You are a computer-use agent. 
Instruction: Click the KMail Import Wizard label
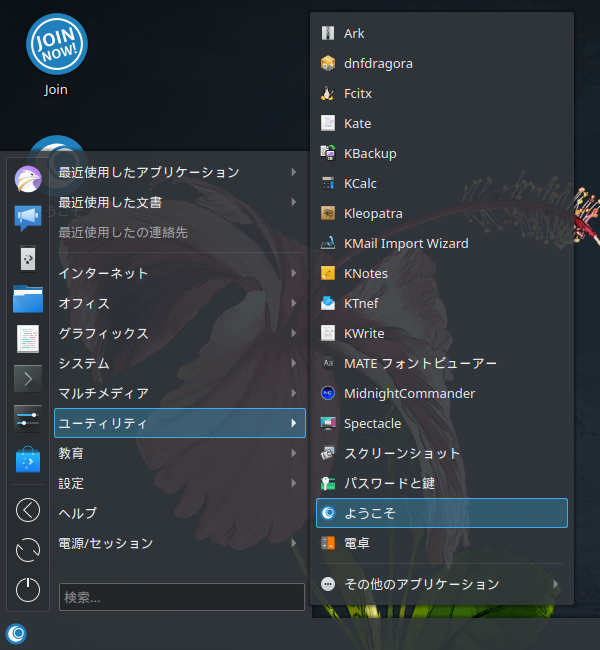point(406,243)
